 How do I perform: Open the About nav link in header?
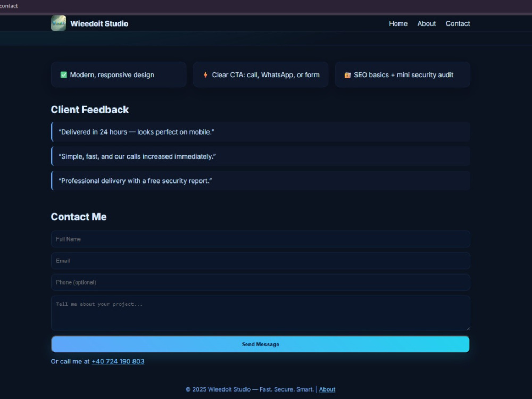coord(427,23)
